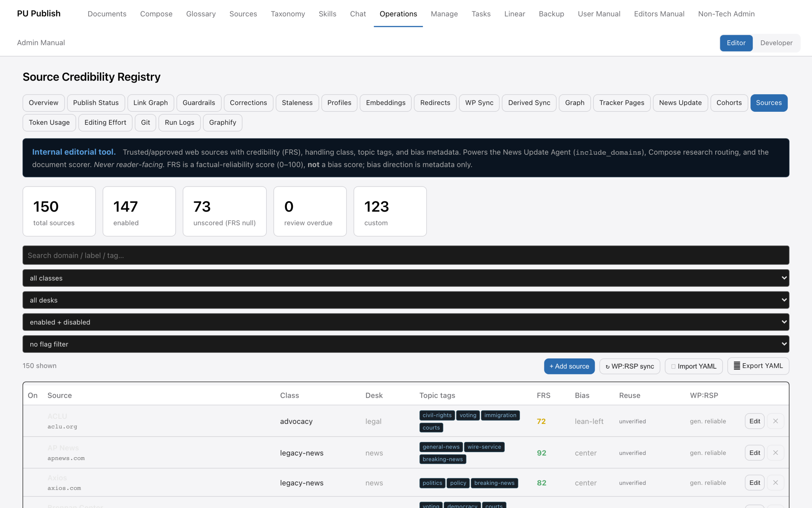Click the 123 custom stat card
Screen dimensions: 812x508
390,211
